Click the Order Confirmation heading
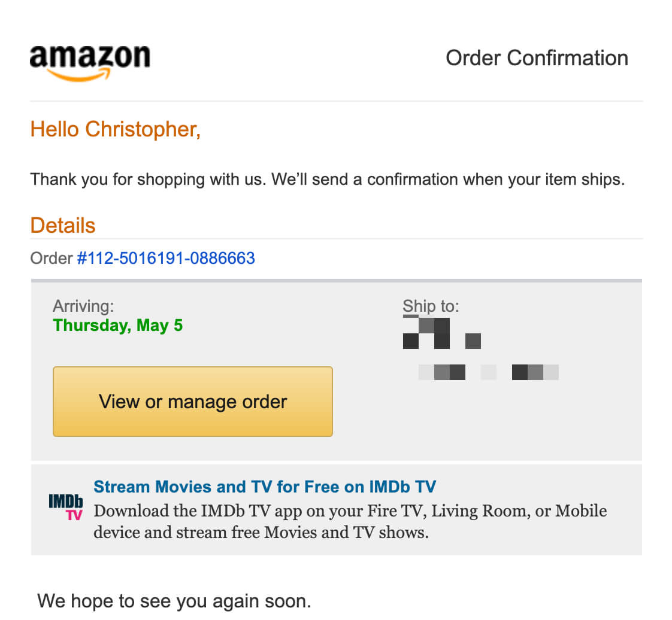Screen dimensions: 672x620 pos(537,58)
